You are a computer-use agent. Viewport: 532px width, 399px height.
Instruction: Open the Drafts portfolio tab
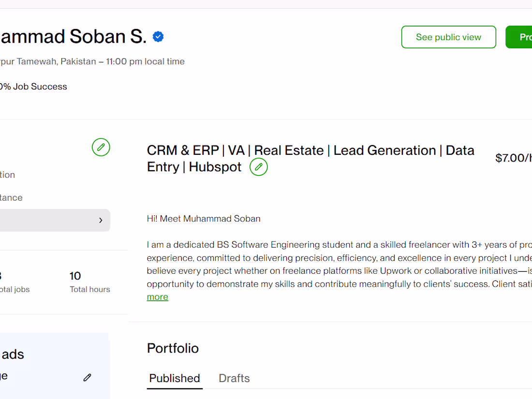234,378
